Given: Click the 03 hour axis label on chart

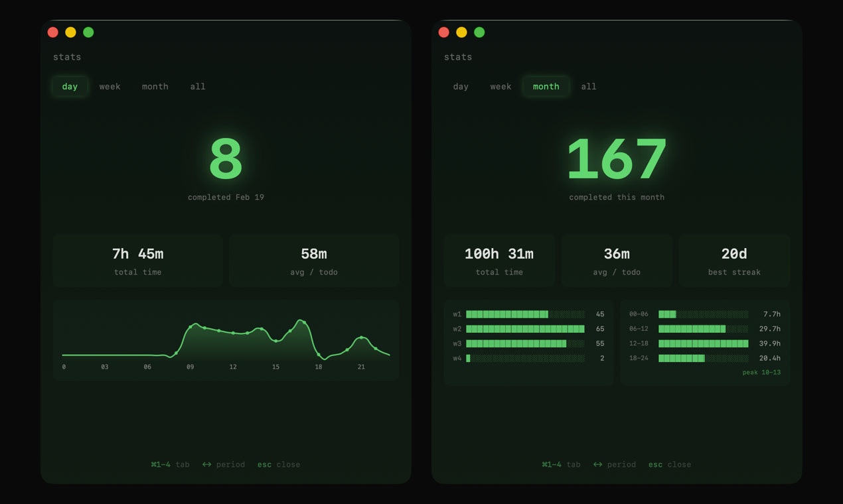Looking at the screenshot, I should click(x=105, y=367).
